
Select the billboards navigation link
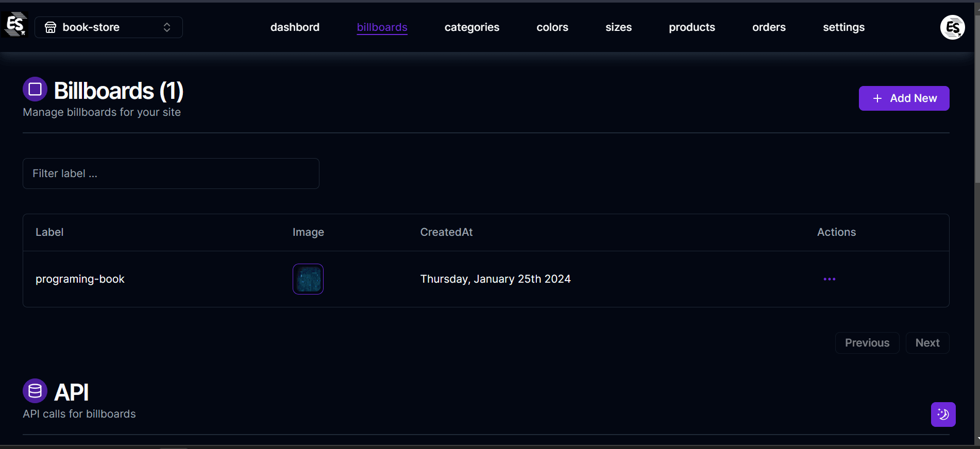(382, 27)
